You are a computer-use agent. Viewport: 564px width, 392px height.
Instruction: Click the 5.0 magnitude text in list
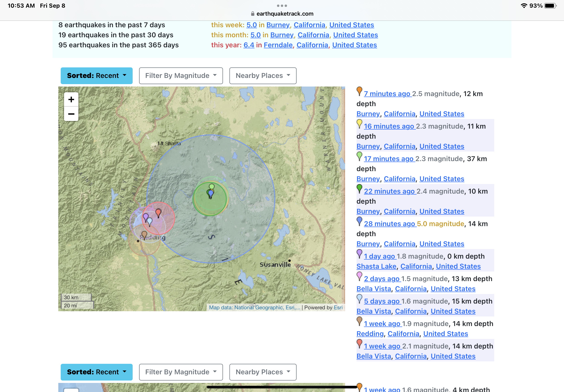[440, 224]
